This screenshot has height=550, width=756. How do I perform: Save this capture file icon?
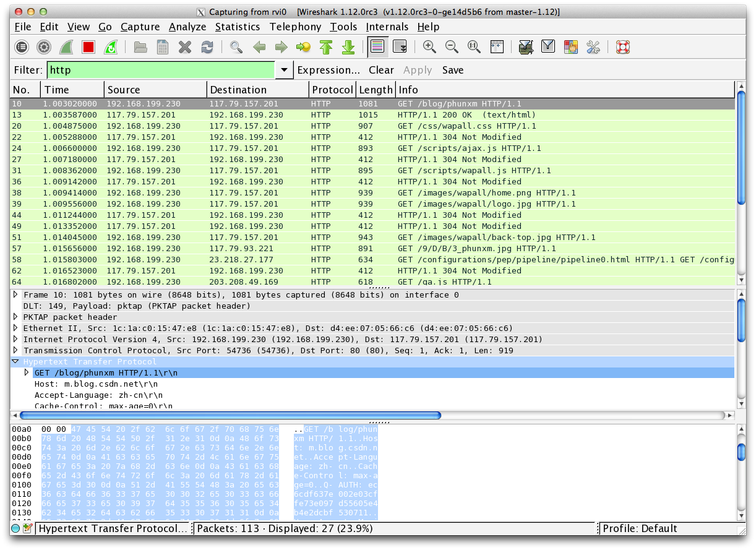pos(163,47)
